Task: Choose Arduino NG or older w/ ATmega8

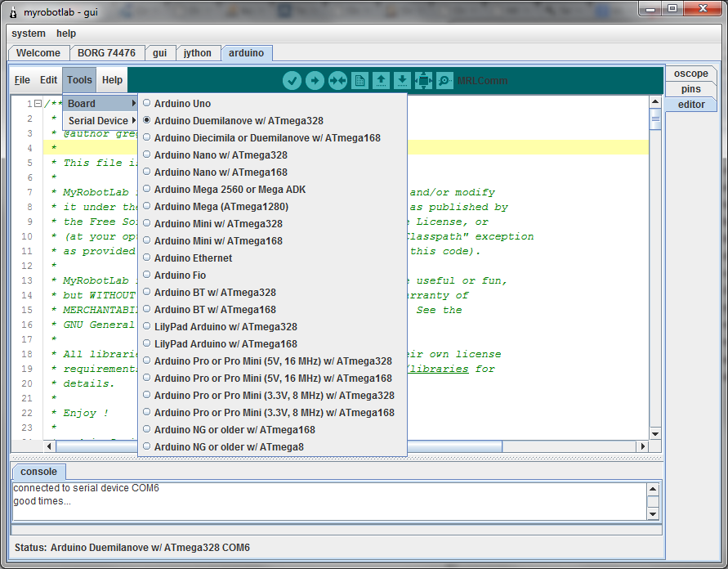Action: pos(273,447)
